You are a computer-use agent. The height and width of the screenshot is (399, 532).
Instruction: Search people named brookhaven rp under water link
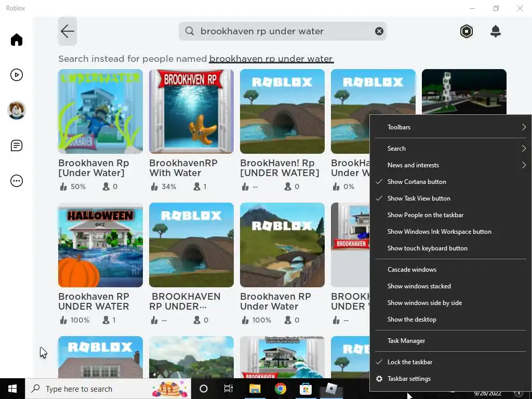click(271, 59)
